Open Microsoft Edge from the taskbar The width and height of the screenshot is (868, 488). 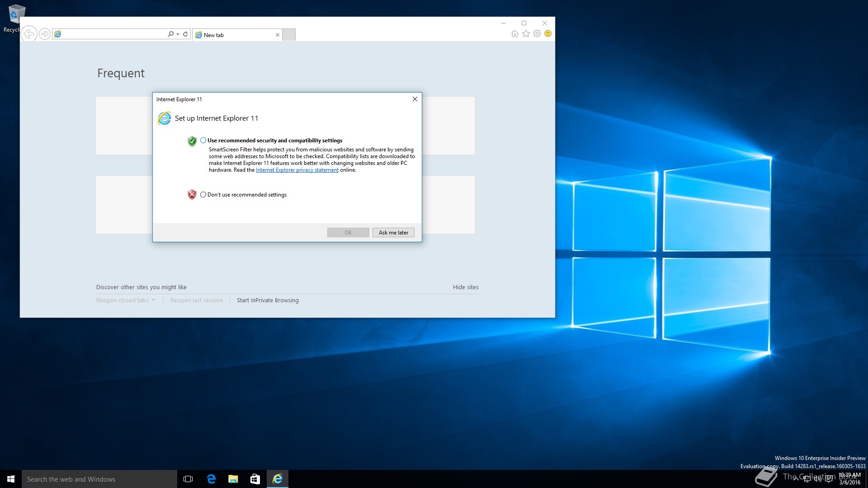tap(211, 479)
